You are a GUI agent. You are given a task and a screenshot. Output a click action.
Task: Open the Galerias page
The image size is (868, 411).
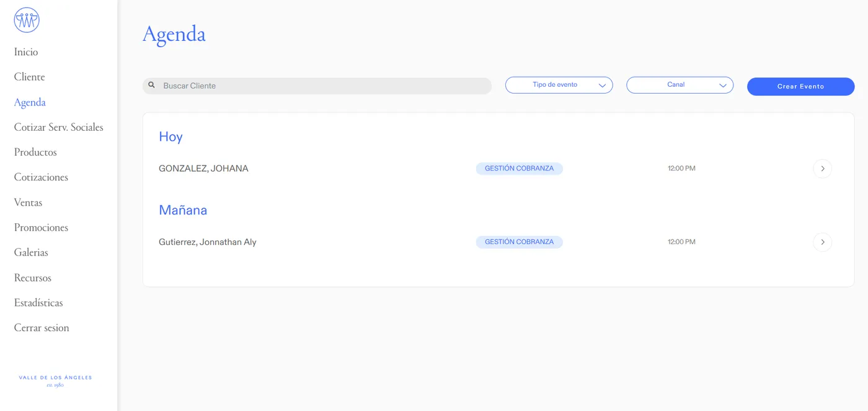click(31, 252)
